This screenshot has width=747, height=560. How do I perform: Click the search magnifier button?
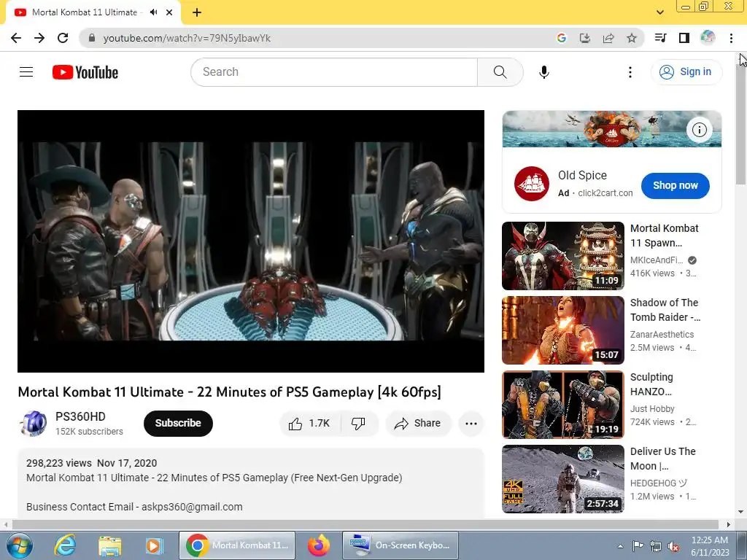[500, 72]
